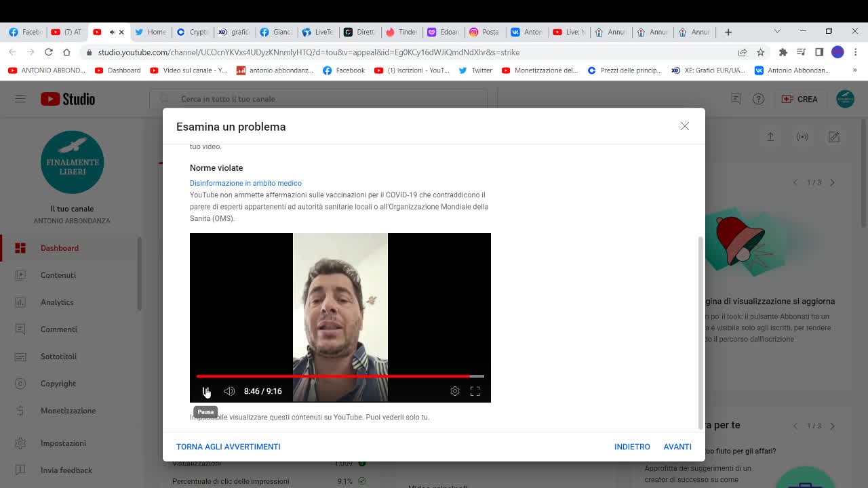Open video player settings gear
Image resolution: width=868 pixels, height=488 pixels.
[x=455, y=391]
